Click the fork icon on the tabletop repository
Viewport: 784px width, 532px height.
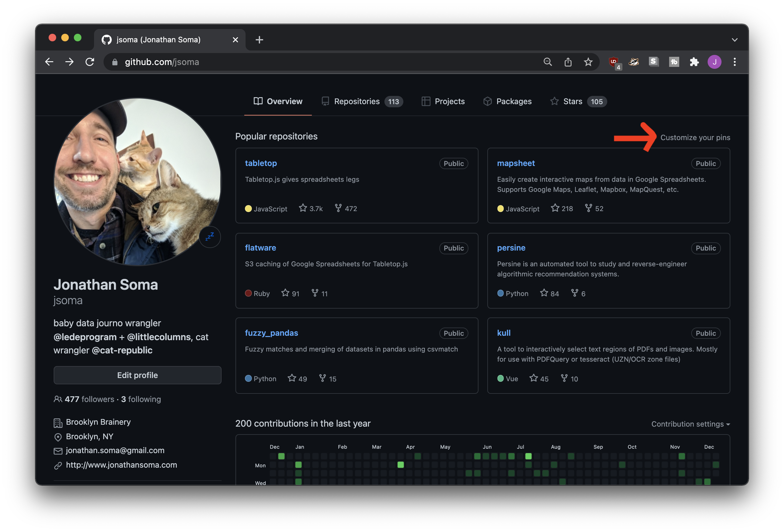[x=338, y=209]
